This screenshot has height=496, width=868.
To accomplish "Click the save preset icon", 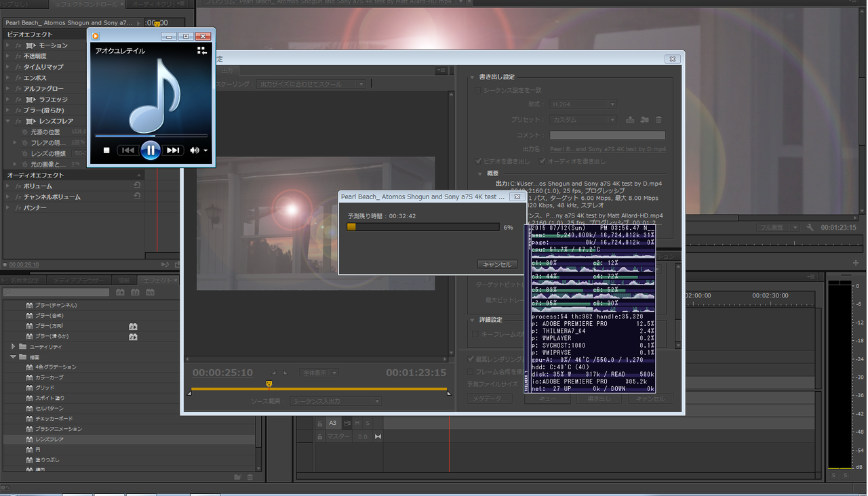I will pos(630,120).
